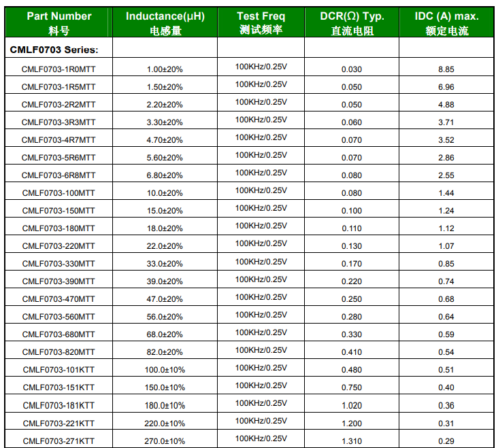The image size is (496, 448).
Task: Click rated current value 0.29
Action: pos(446,441)
